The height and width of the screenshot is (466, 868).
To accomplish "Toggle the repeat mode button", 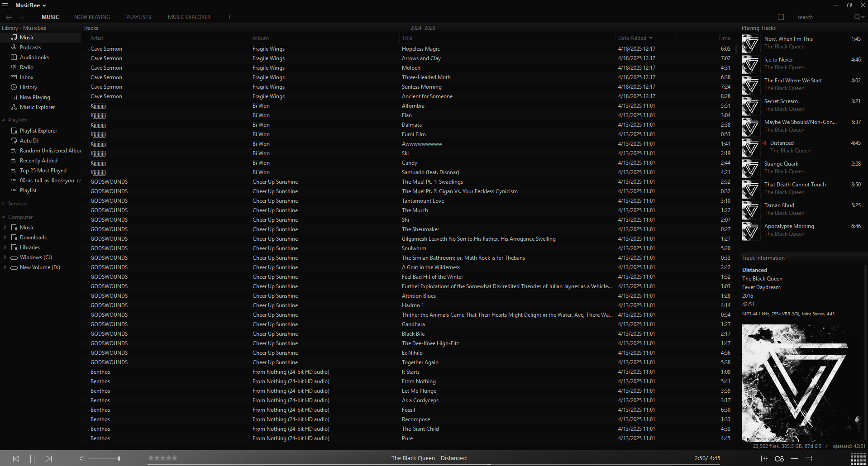I will (x=794, y=458).
